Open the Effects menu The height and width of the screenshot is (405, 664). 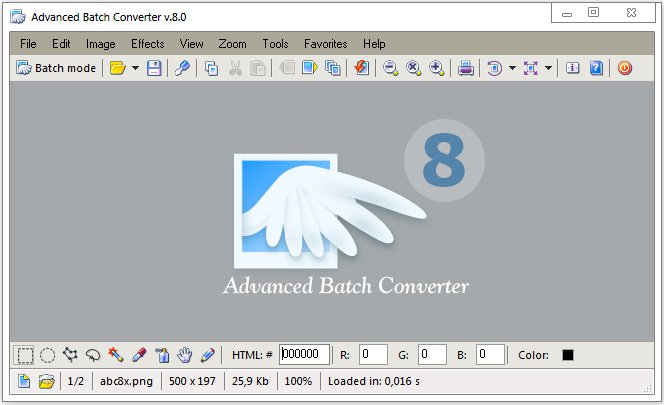click(147, 44)
